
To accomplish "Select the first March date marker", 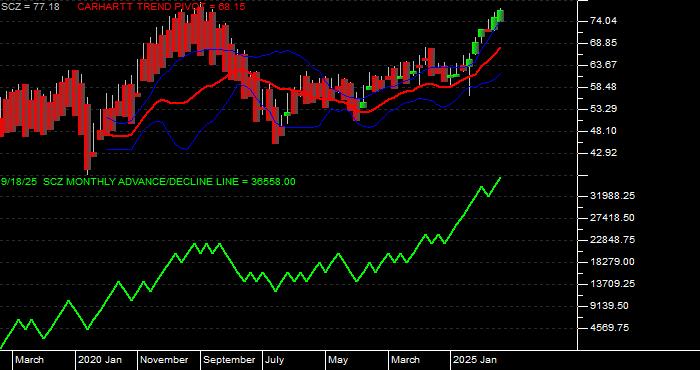I will [30, 360].
